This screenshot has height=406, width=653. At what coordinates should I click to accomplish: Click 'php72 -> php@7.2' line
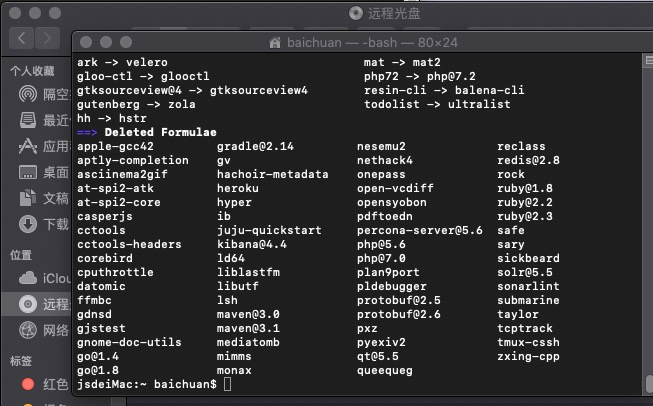point(420,77)
